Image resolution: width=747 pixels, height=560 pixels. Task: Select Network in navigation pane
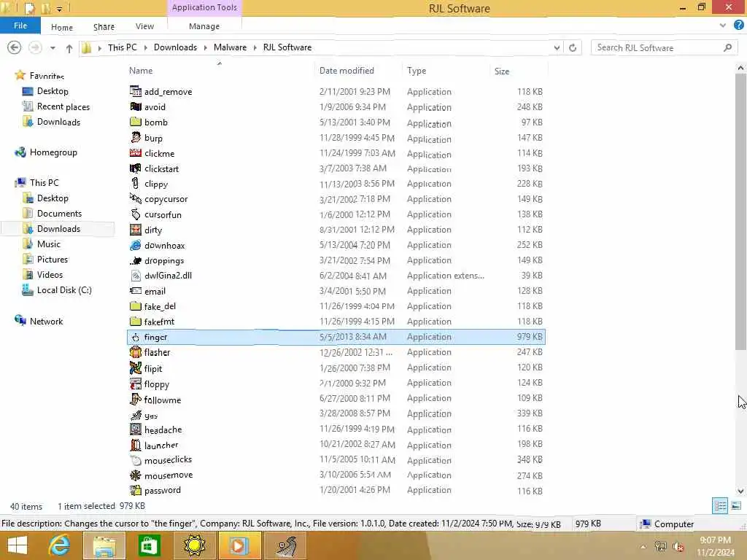[x=46, y=322]
